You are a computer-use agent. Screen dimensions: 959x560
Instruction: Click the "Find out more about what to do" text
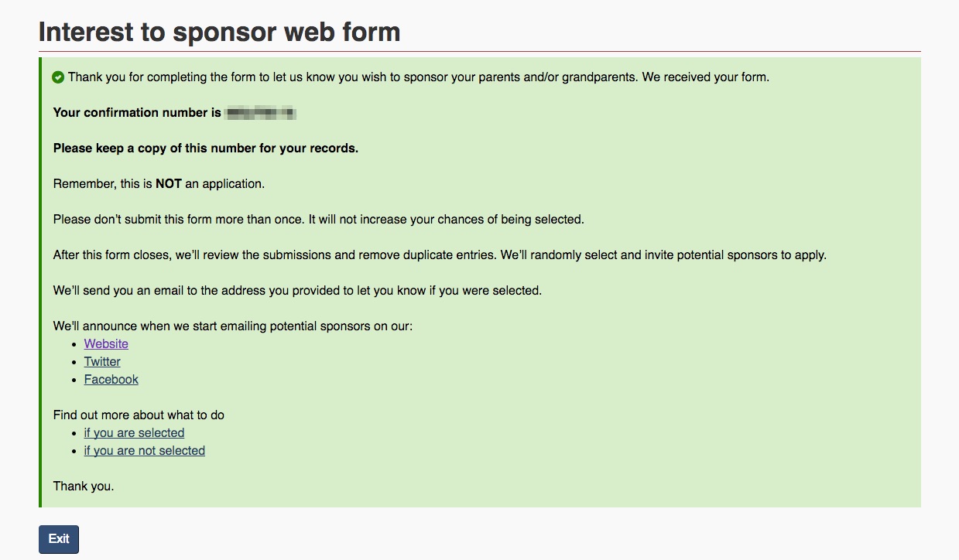click(x=139, y=415)
